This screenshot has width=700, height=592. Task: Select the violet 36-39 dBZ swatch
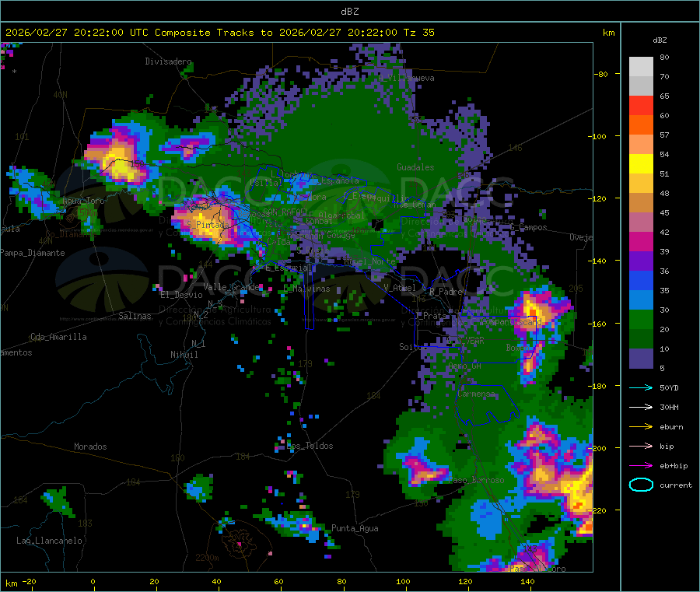point(641,261)
